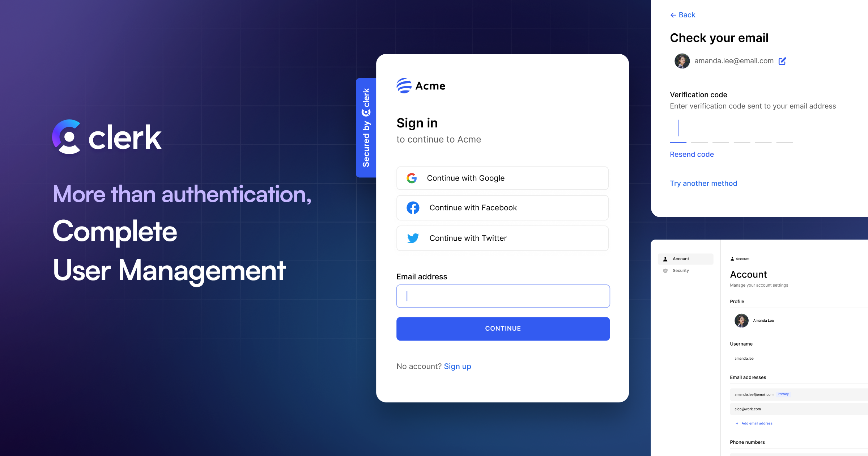868x456 pixels.
Task: Click Try another method option
Action: click(x=703, y=183)
